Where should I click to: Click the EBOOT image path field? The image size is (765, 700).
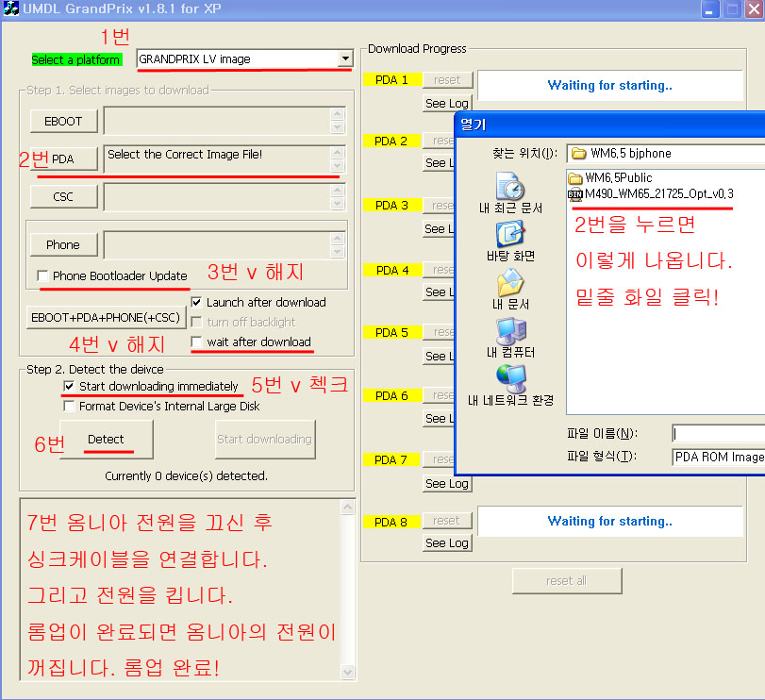(x=225, y=121)
